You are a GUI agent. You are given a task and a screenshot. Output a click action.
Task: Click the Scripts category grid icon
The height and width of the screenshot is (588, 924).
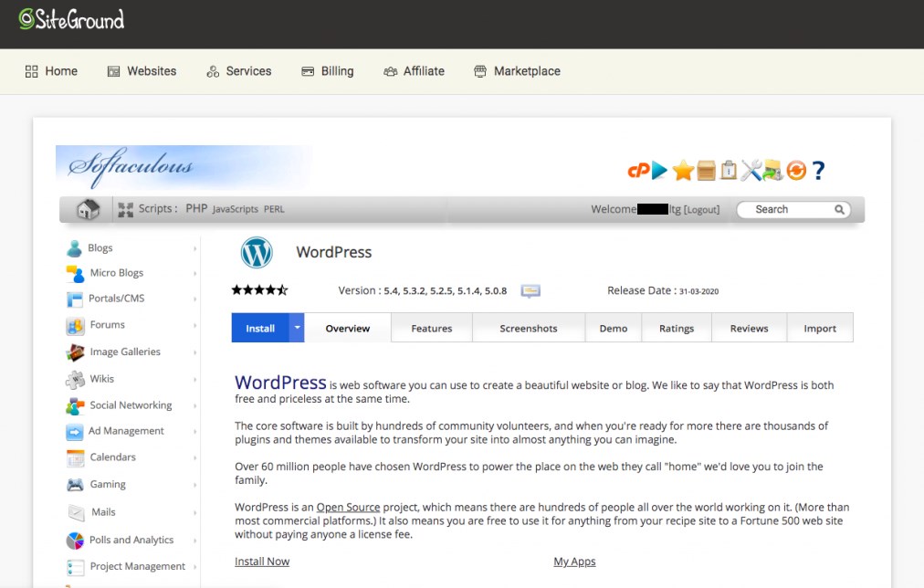click(125, 209)
